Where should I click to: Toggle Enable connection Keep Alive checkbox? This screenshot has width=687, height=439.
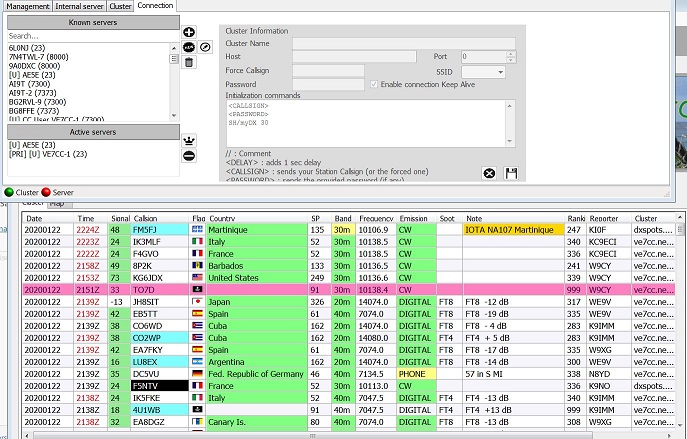click(374, 84)
